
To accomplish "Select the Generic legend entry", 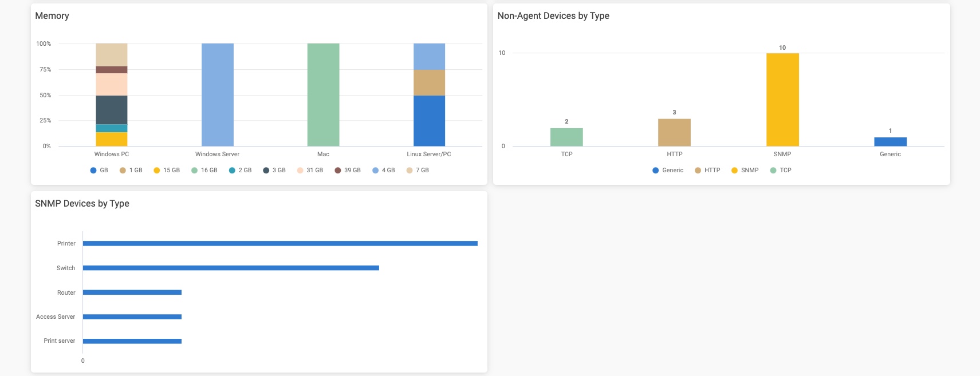I will [668, 170].
